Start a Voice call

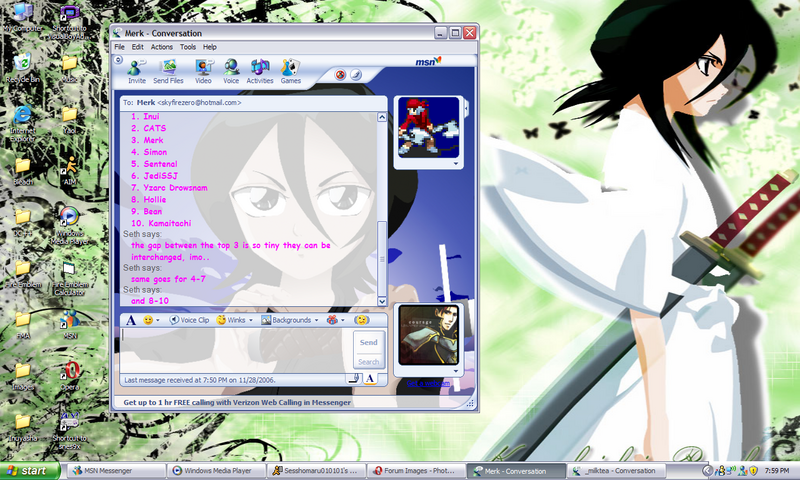point(231,71)
